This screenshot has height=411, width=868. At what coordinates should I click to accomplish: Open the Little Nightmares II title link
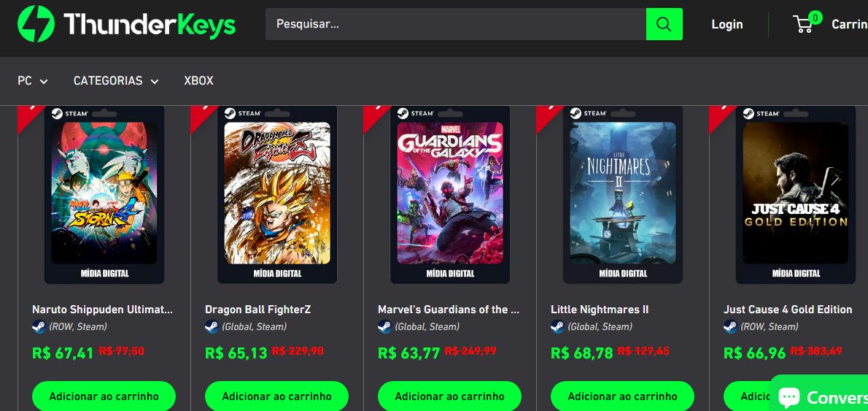click(600, 309)
